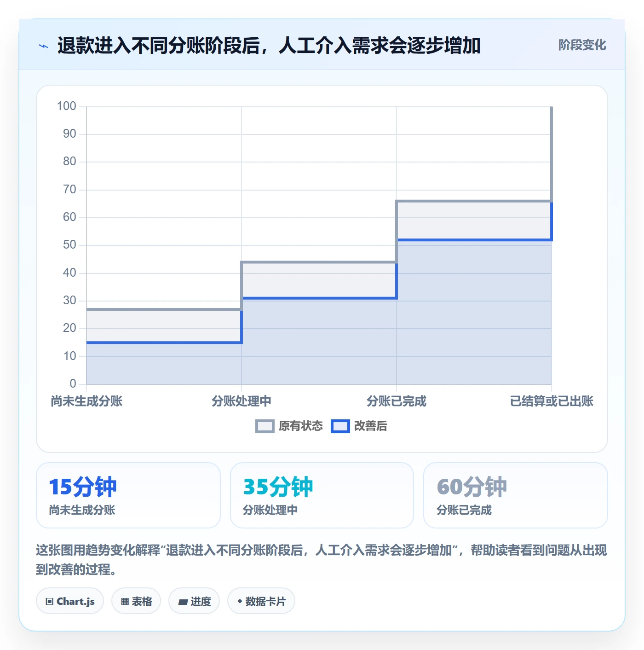644x650 pixels.
Task: Toggle the 改善后 legend item
Action: [x=359, y=426]
